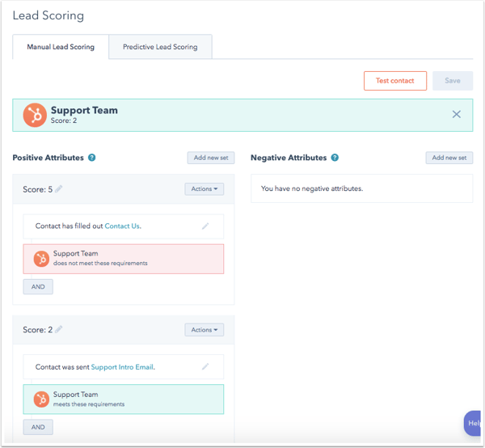Switch to the Predictive Lead Scoring tab

pyautogui.click(x=160, y=47)
